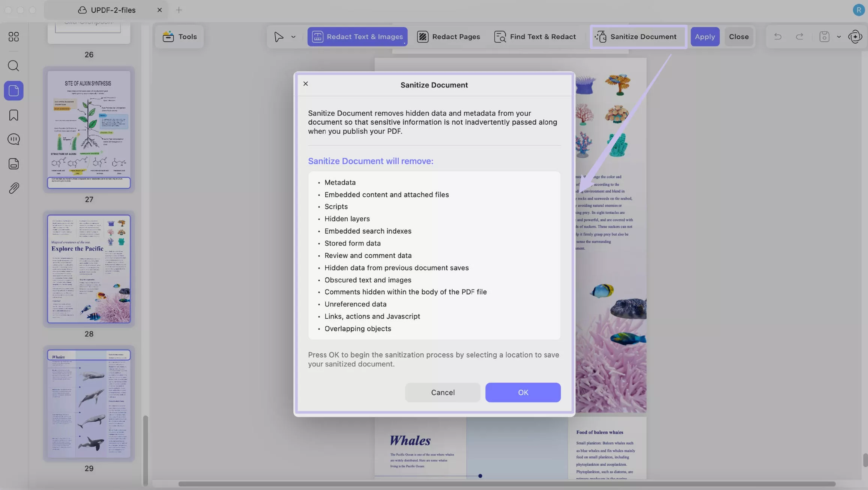Activate Redact Text & Images
The width and height of the screenshot is (868, 490).
(x=357, y=36)
